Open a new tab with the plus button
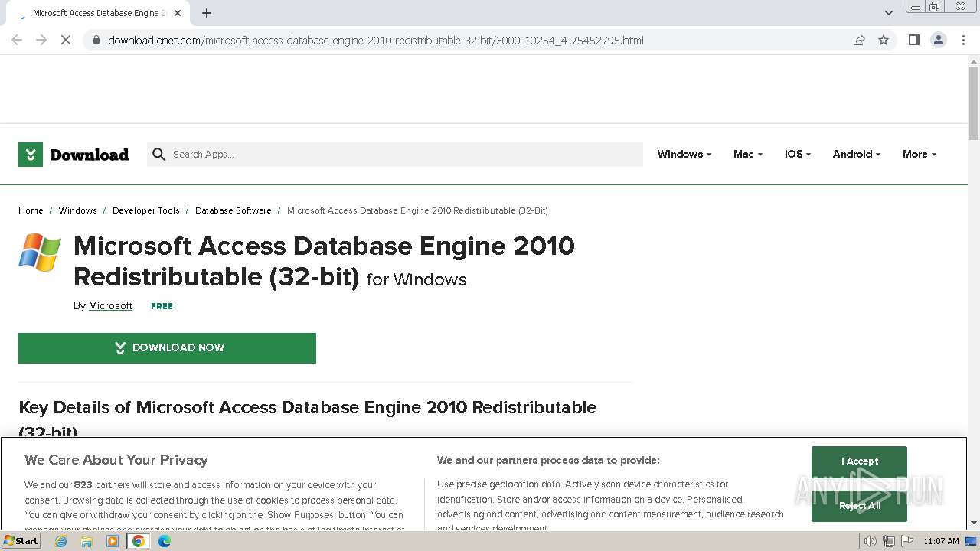Image resolution: width=980 pixels, height=551 pixels. (207, 13)
